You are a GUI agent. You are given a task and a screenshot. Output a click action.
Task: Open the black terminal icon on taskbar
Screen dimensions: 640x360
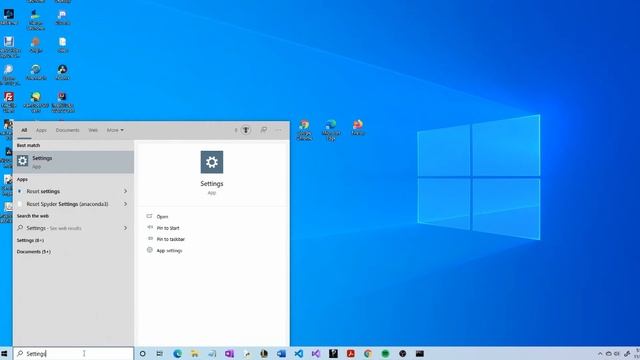coord(420,353)
